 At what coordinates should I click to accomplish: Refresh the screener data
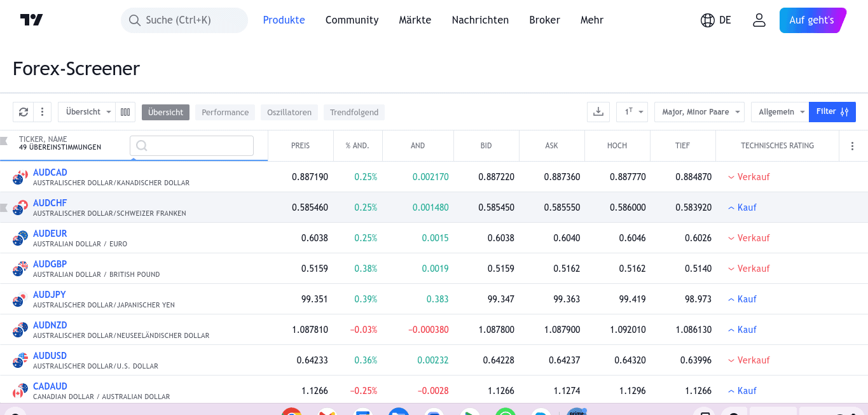(x=24, y=112)
